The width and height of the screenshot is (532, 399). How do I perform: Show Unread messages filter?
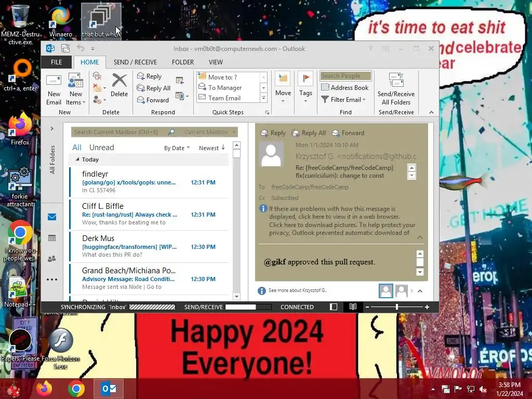point(101,148)
